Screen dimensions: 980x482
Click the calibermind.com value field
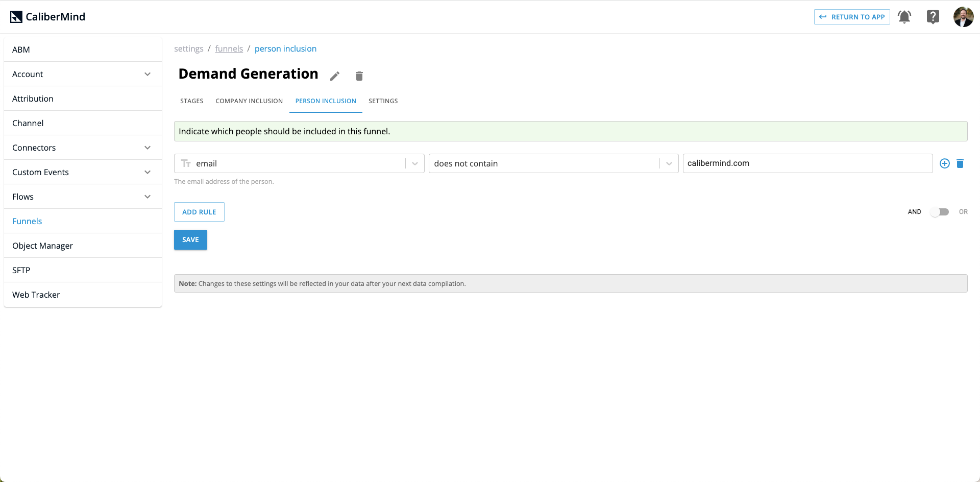click(807, 163)
